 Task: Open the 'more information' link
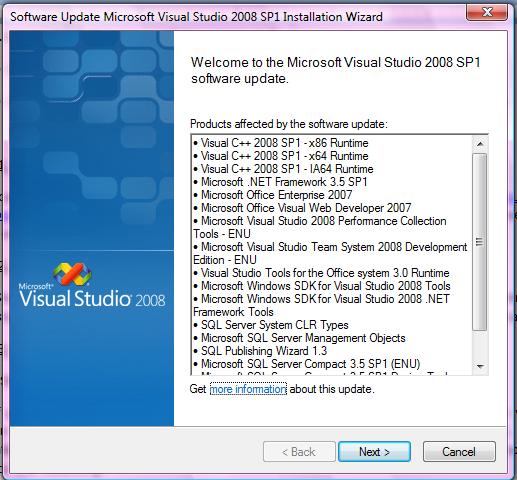[x=248, y=389]
